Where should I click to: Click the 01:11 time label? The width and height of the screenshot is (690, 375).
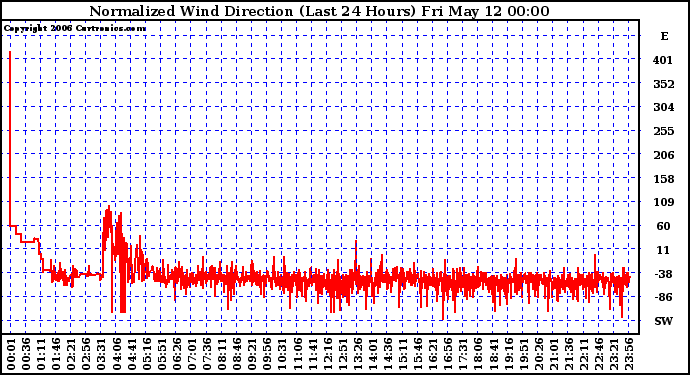[41, 354]
